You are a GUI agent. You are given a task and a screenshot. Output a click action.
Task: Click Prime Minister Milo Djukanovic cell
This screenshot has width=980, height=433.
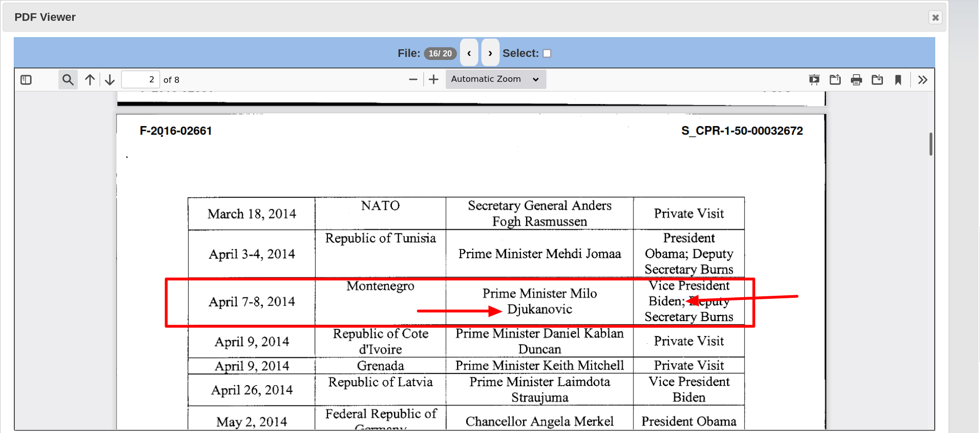540,301
